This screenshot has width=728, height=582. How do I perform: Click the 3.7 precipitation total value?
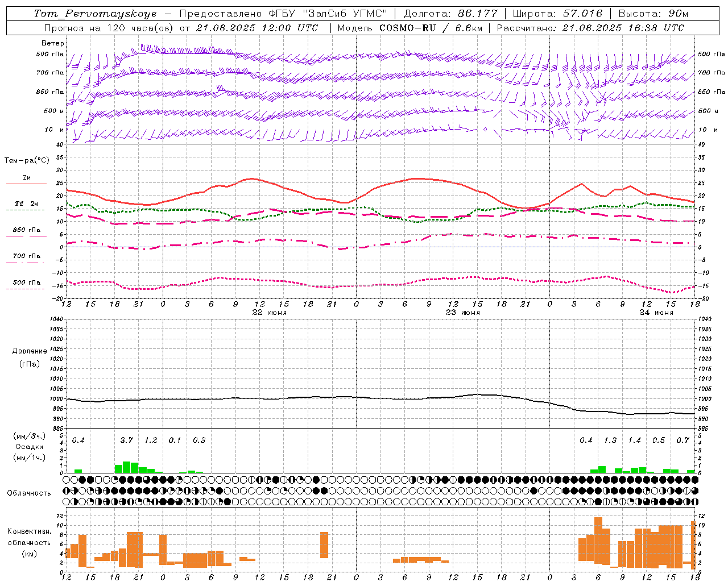click(126, 440)
